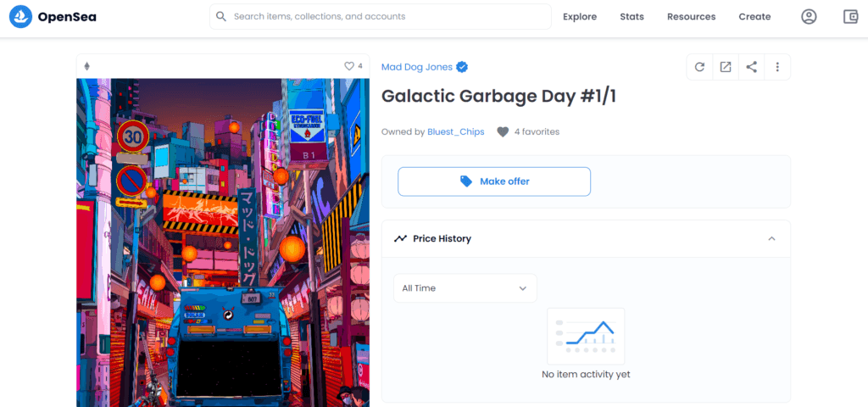This screenshot has height=407, width=868.
Task: Open the three-dot more options menu
Action: click(777, 67)
